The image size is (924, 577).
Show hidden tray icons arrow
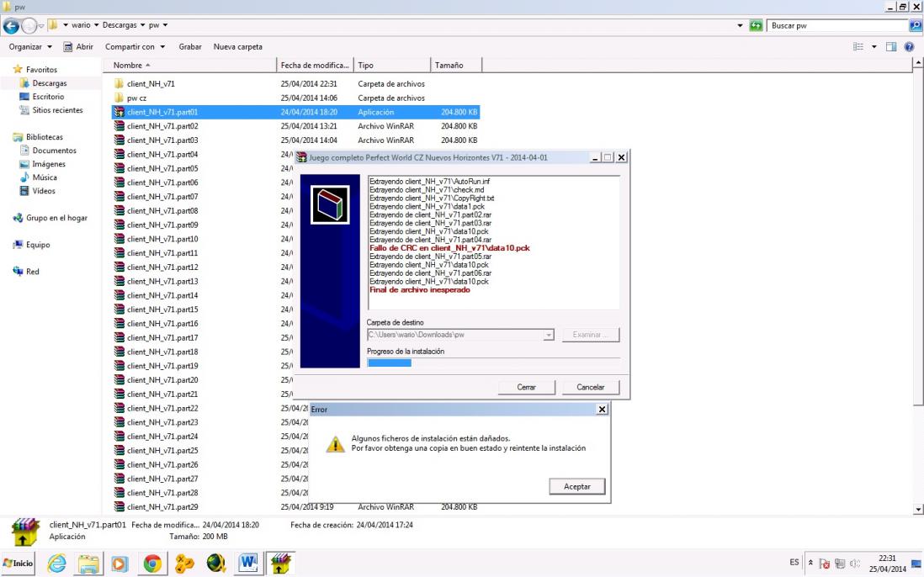tap(810, 563)
